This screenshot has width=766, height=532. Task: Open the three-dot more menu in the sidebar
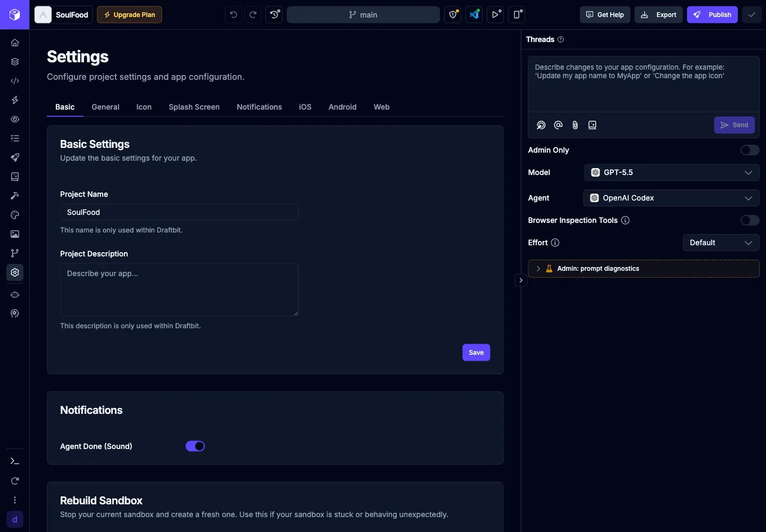point(15,500)
